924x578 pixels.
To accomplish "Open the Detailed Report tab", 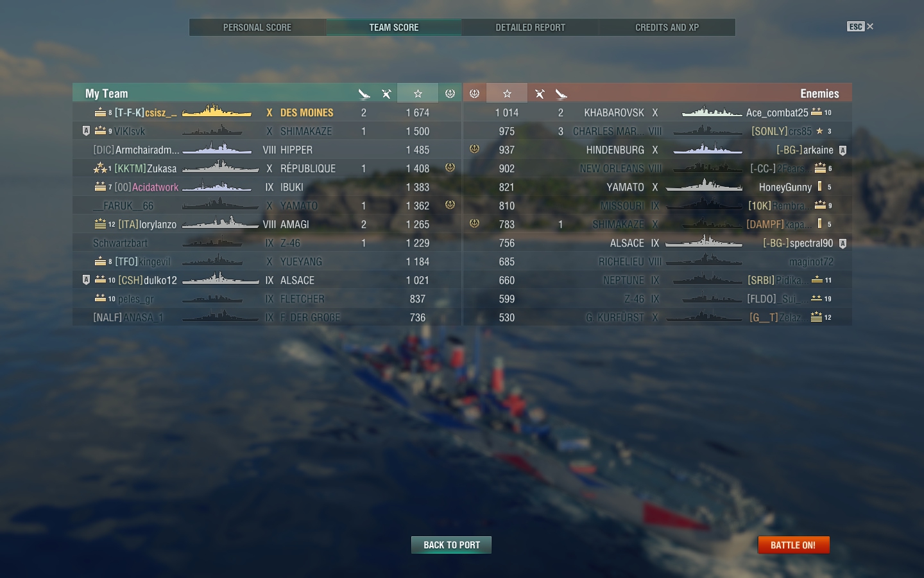I will tap(531, 28).
